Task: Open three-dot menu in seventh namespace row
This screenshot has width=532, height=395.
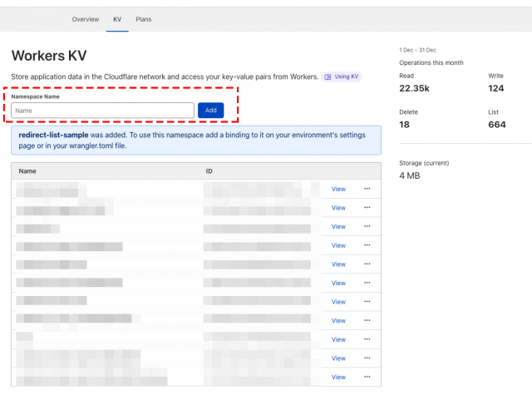Action: pyautogui.click(x=367, y=302)
